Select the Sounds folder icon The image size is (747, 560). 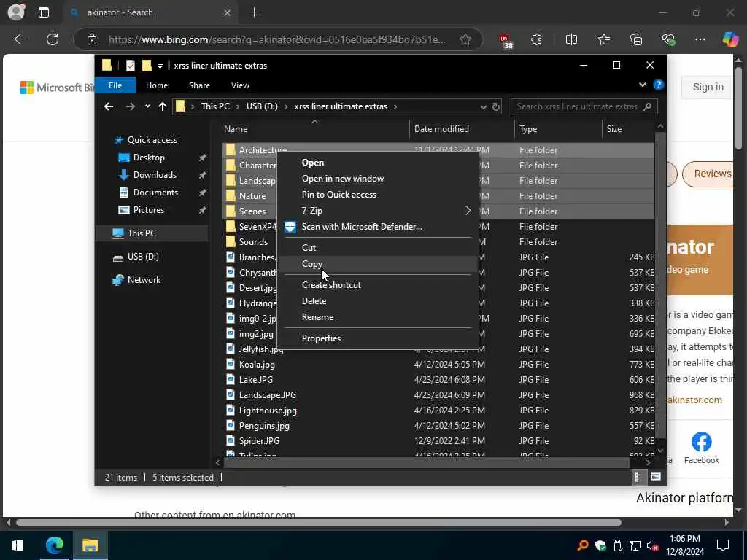pyautogui.click(x=231, y=242)
